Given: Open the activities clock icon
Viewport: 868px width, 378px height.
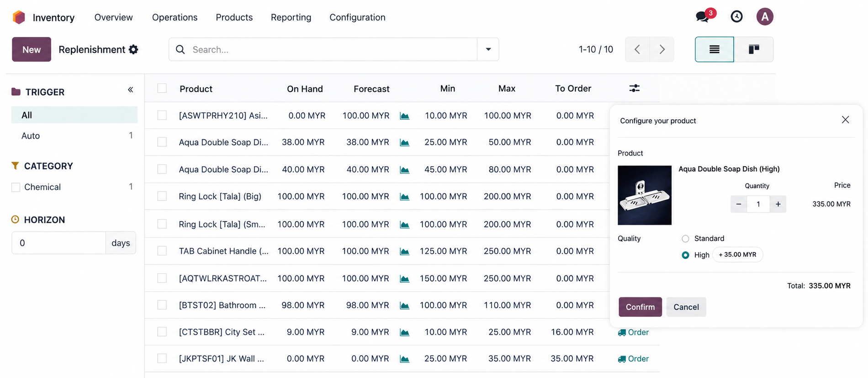Looking at the screenshot, I should click(736, 17).
